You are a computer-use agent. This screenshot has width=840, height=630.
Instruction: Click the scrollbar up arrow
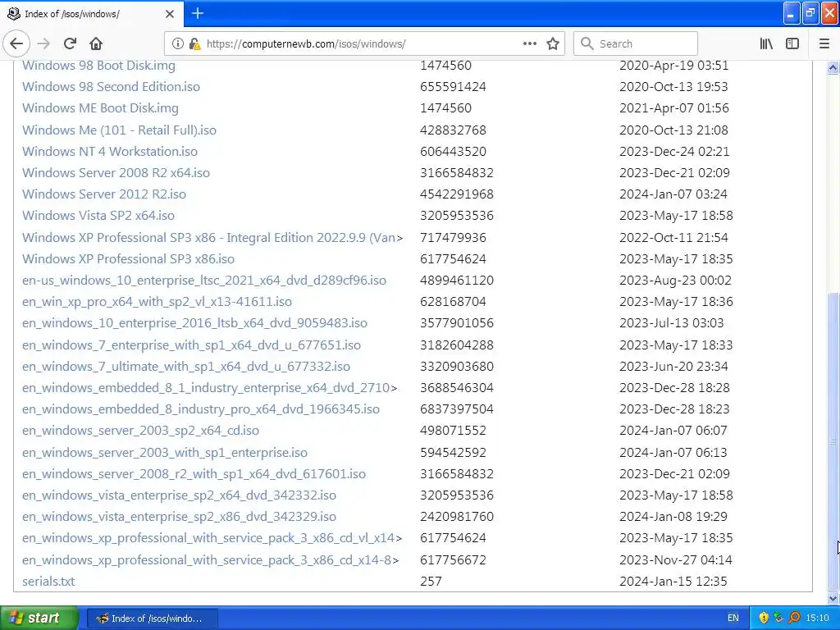point(833,67)
